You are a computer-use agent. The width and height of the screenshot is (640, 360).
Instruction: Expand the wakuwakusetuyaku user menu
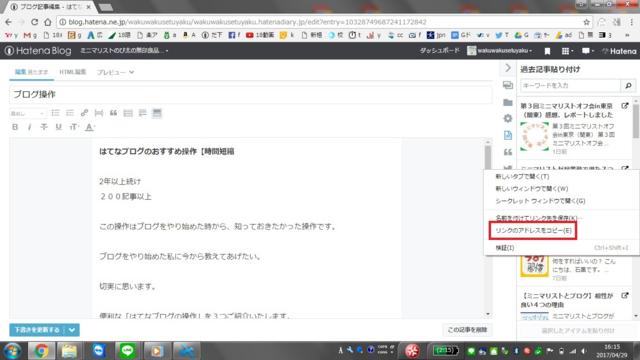pos(500,51)
